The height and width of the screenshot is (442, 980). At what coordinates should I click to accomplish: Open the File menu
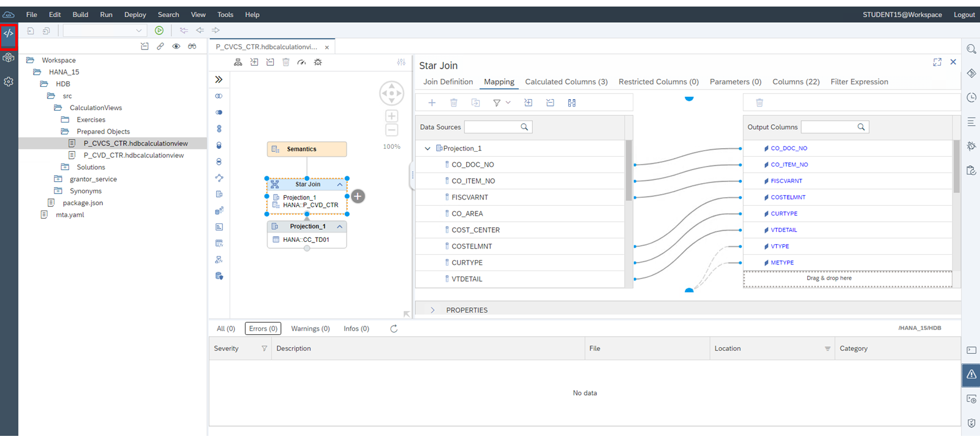(32, 15)
